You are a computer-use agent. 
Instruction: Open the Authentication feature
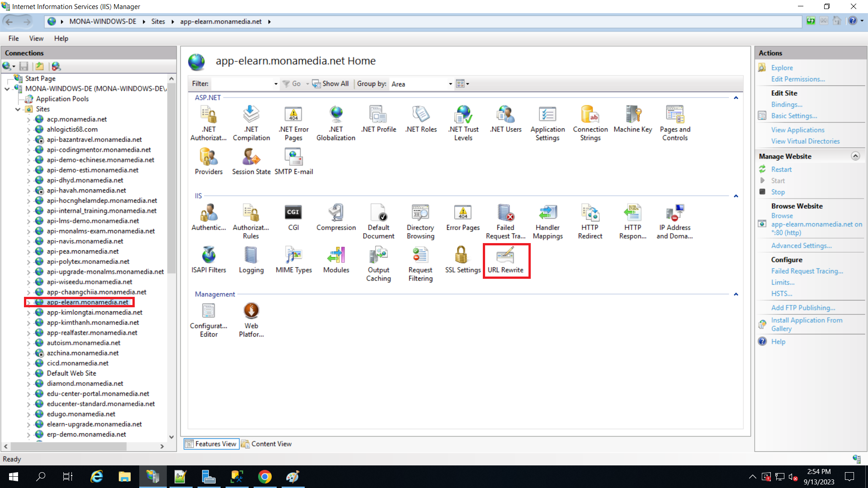(208, 218)
